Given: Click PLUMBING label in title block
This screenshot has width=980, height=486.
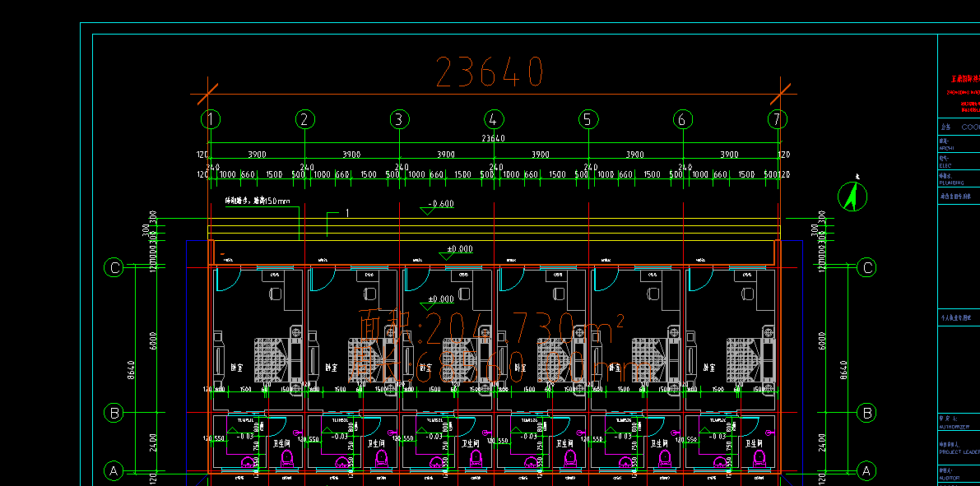Looking at the screenshot, I should tap(951, 183).
